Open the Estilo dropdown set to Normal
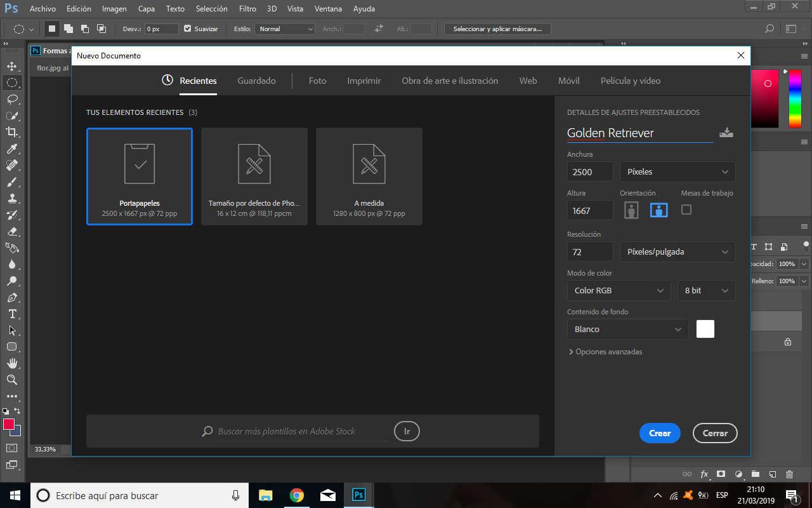Image resolution: width=812 pixels, height=508 pixels. [285, 29]
